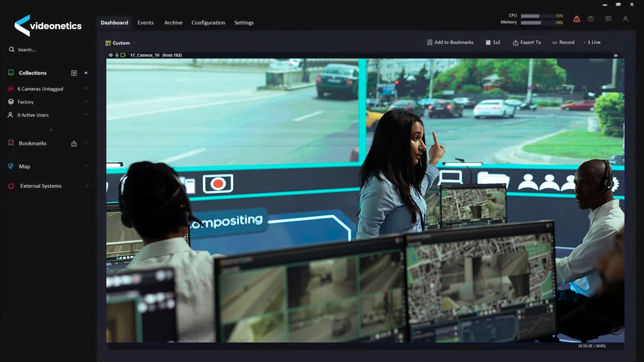Image resolution: width=644 pixels, height=362 pixels.
Task: Click the add collection plus icon
Action: [74, 73]
